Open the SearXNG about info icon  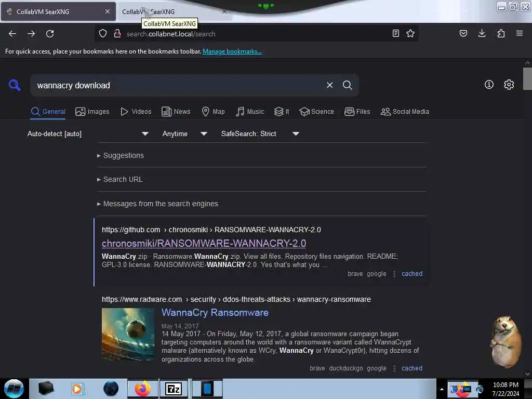pyautogui.click(x=489, y=85)
